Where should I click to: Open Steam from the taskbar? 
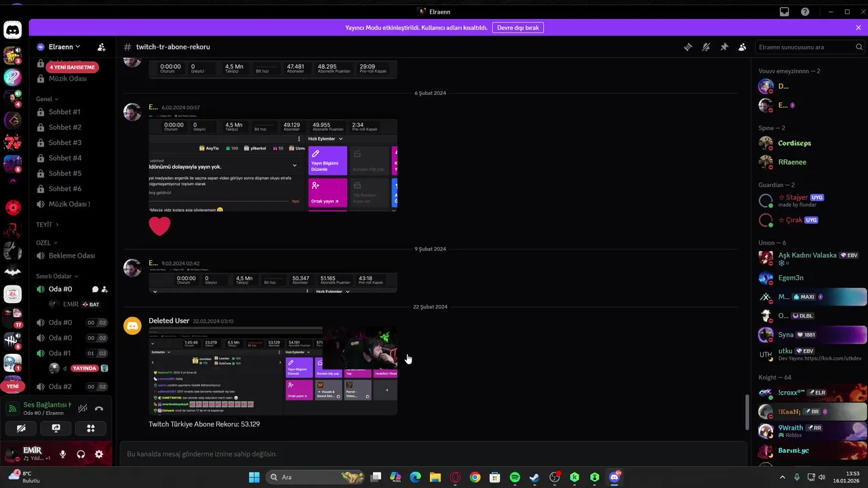point(534,477)
